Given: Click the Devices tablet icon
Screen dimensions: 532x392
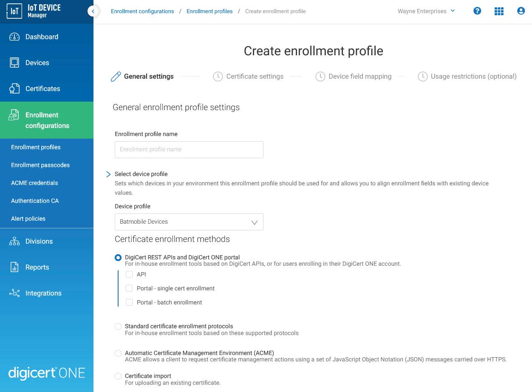Looking at the screenshot, I should [14, 63].
